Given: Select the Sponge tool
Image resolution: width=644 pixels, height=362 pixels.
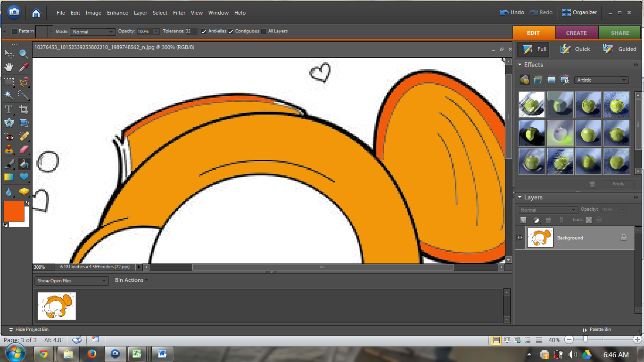Looking at the screenshot, I should point(24,191).
